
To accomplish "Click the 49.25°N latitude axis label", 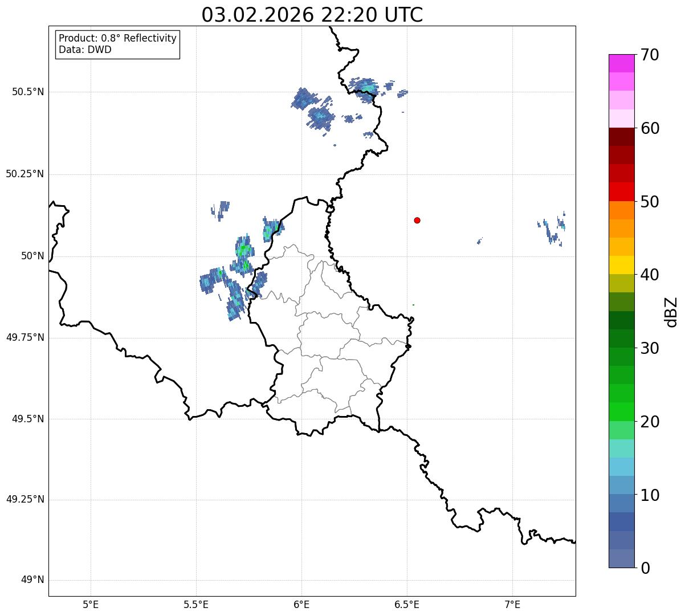I will click(25, 500).
